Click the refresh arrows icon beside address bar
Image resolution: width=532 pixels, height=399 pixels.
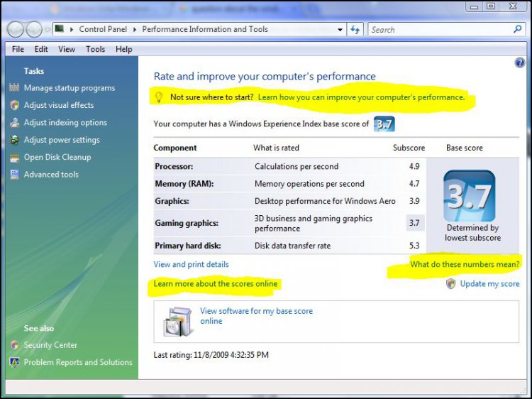point(355,30)
